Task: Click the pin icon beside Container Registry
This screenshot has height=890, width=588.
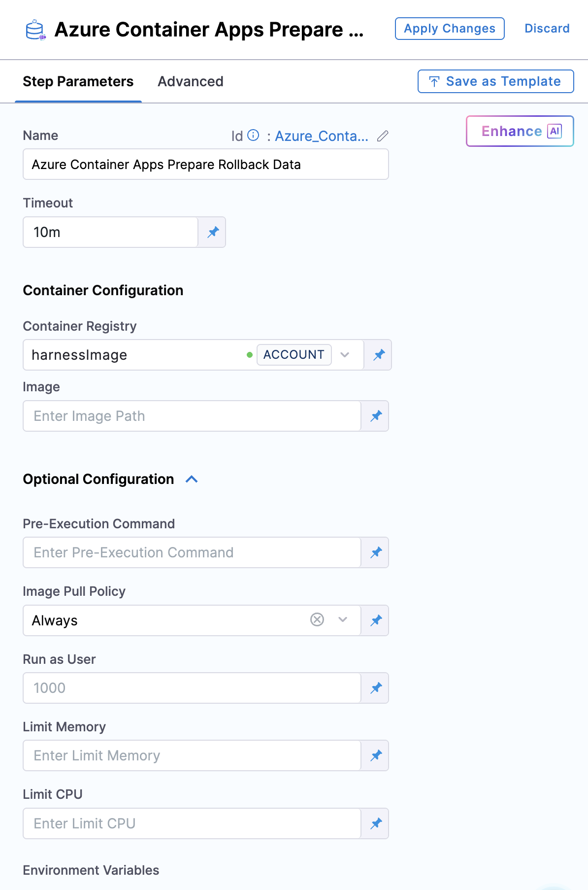Action: [x=378, y=355]
